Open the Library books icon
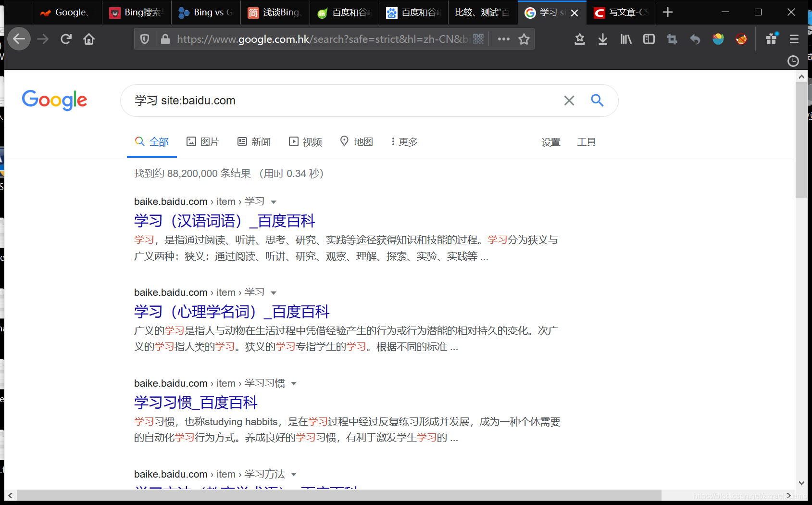The width and height of the screenshot is (812, 505). (x=626, y=39)
